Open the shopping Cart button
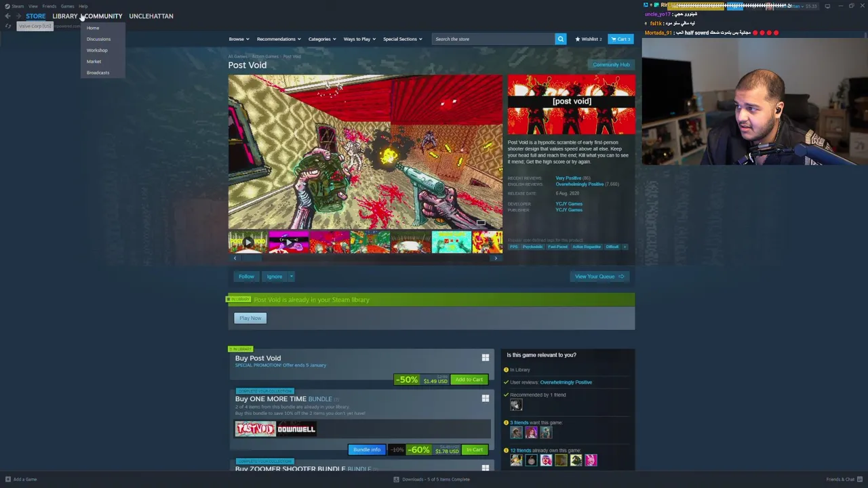 click(x=620, y=39)
